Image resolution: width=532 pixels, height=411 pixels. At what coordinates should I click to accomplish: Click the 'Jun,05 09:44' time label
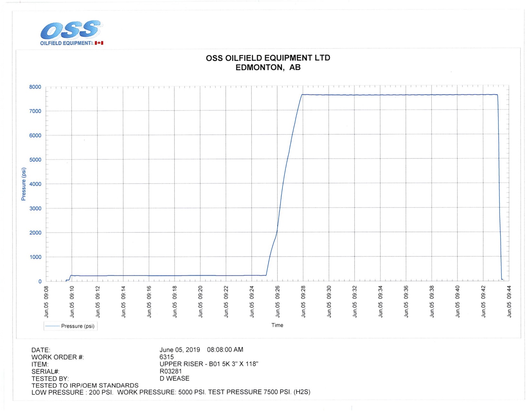tap(509, 302)
